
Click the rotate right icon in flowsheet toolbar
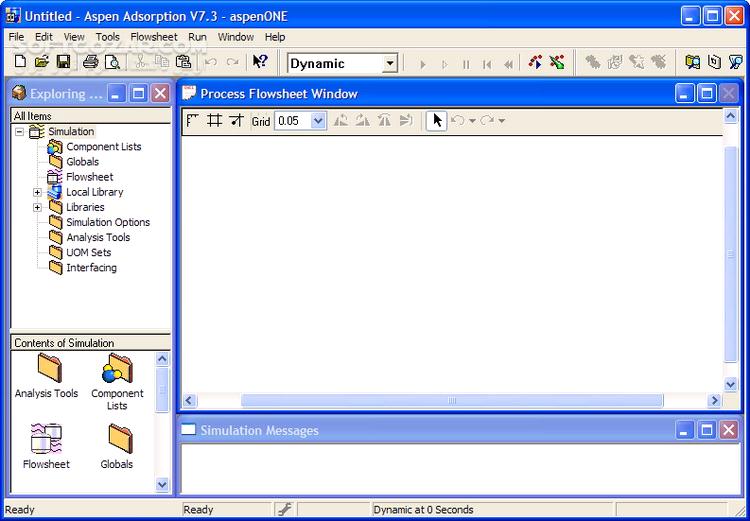tap(362, 121)
